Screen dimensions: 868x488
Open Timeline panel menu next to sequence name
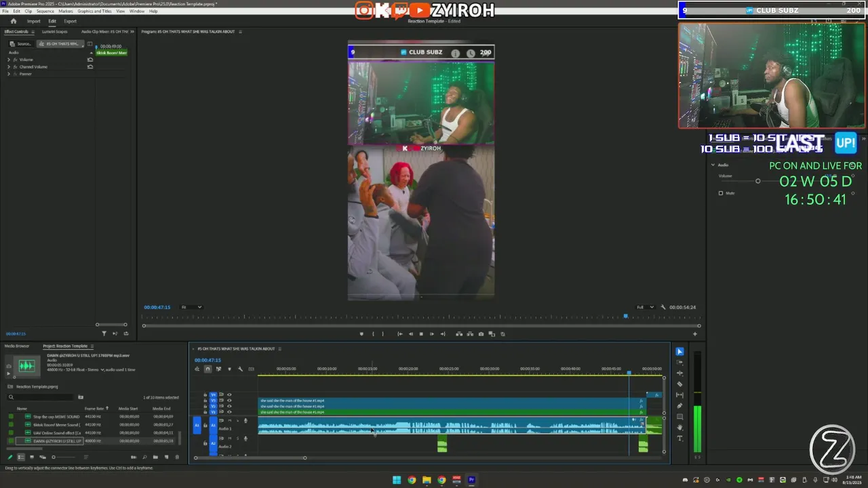pyautogui.click(x=279, y=348)
